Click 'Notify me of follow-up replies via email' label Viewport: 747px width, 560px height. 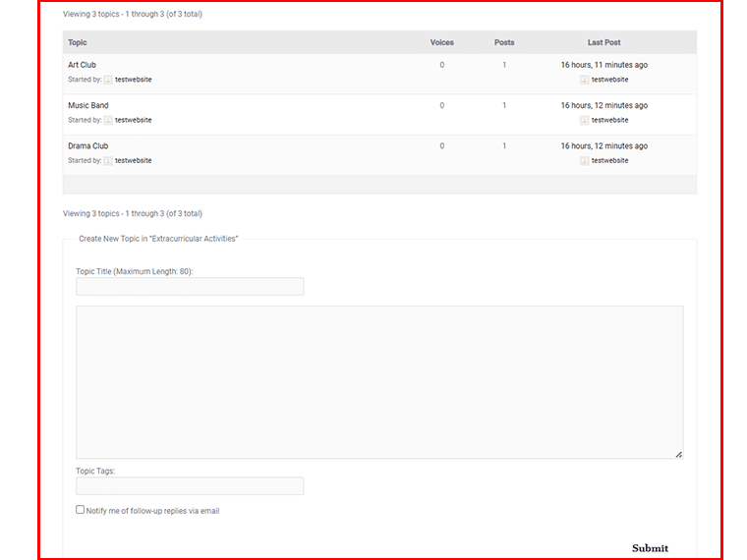(152, 511)
